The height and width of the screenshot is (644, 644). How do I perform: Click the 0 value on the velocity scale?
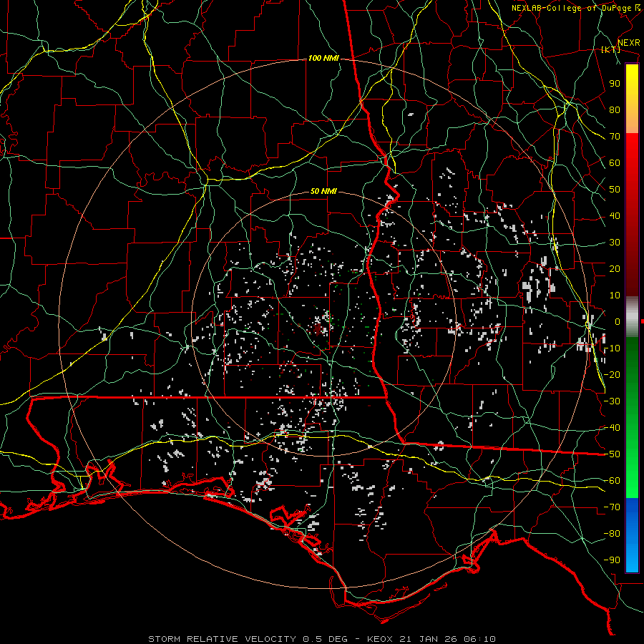[618, 322]
